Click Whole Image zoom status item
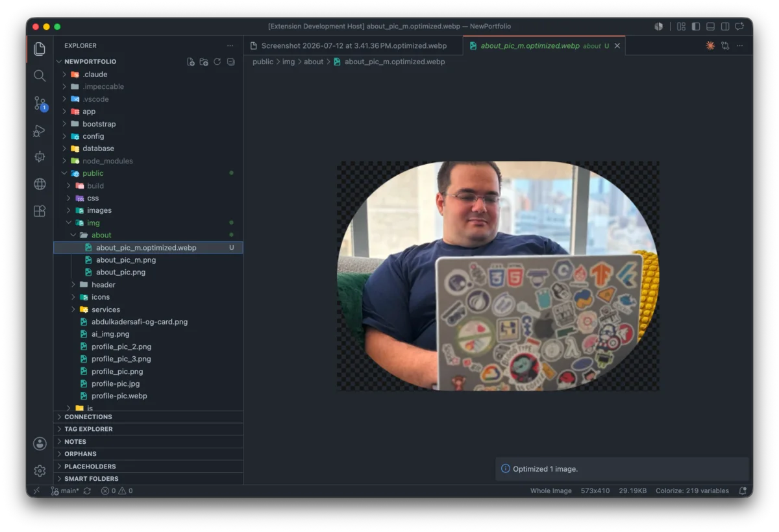779x532 pixels. pos(551,491)
